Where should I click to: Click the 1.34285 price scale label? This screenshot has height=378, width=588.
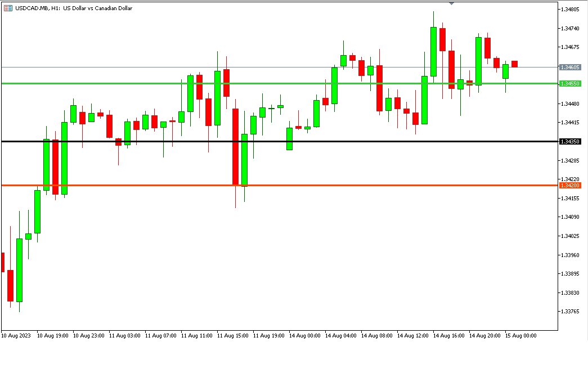coord(570,160)
